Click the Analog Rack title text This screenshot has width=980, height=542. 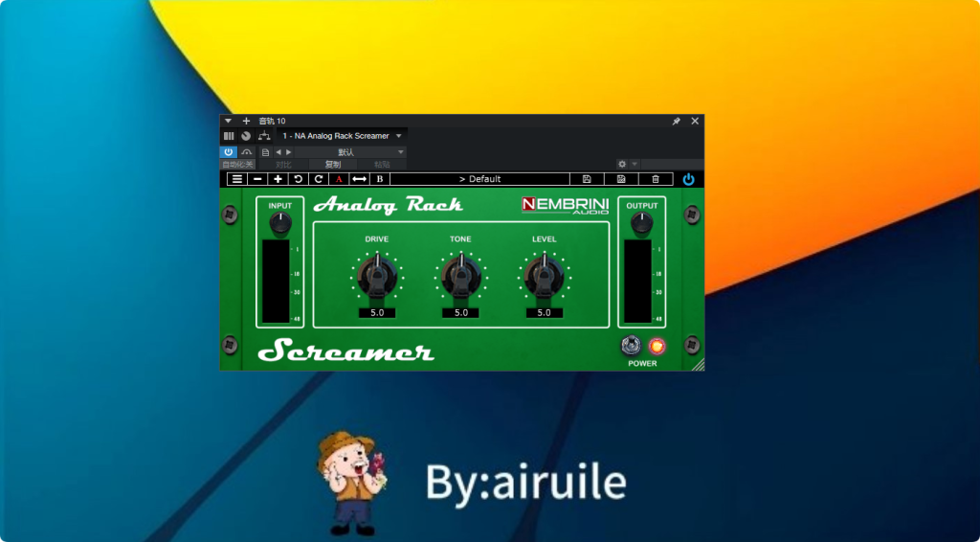click(389, 204)
